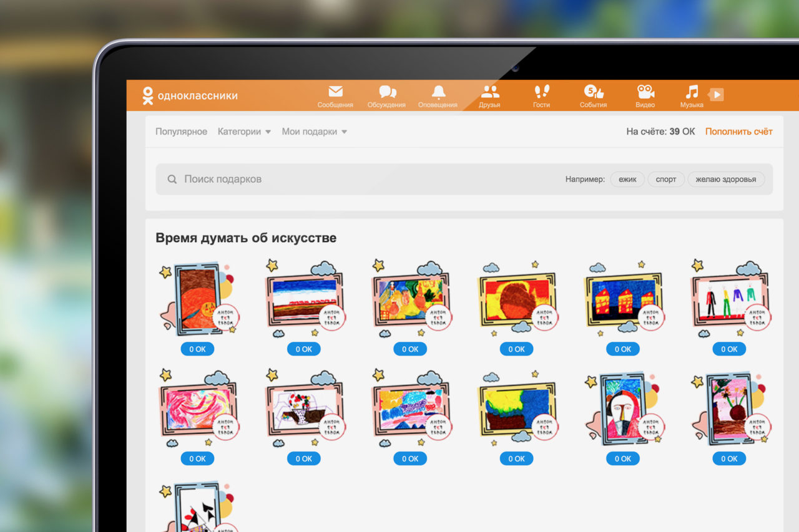This screenshot has height=532, width=799.
Task: Expand the Категории dropdown
Action: [244, 132]
